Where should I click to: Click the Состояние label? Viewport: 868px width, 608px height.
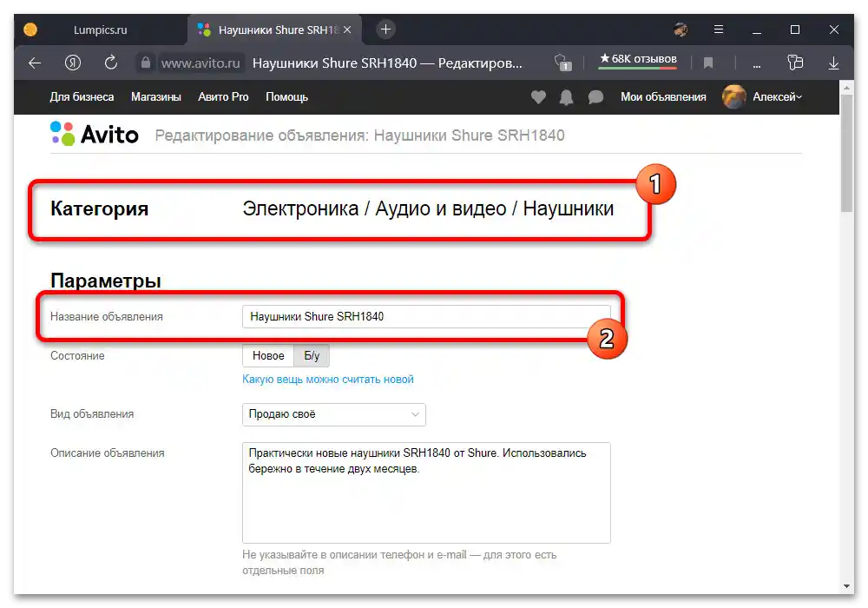coord(77,356)
